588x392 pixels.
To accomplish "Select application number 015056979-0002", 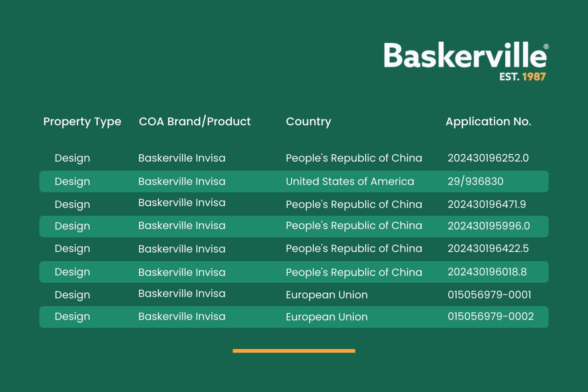I will 491,316.
